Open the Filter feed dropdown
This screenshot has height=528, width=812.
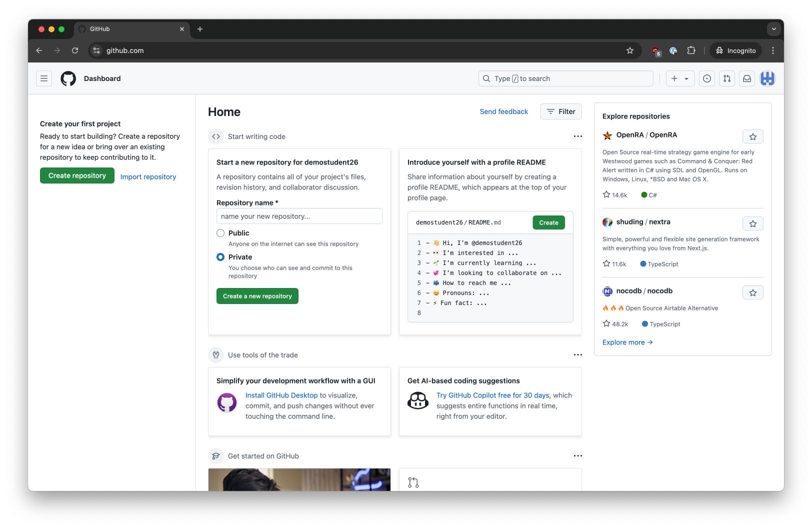(x=561, y=111)
